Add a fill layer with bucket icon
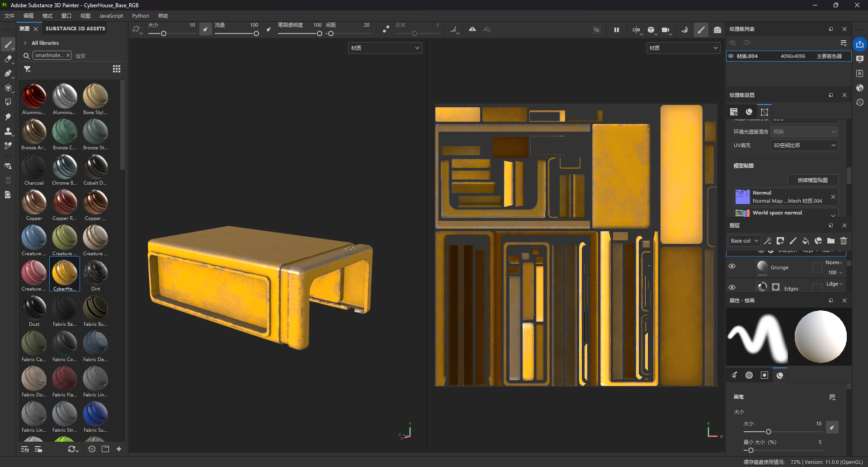 [x=806, y=241]
